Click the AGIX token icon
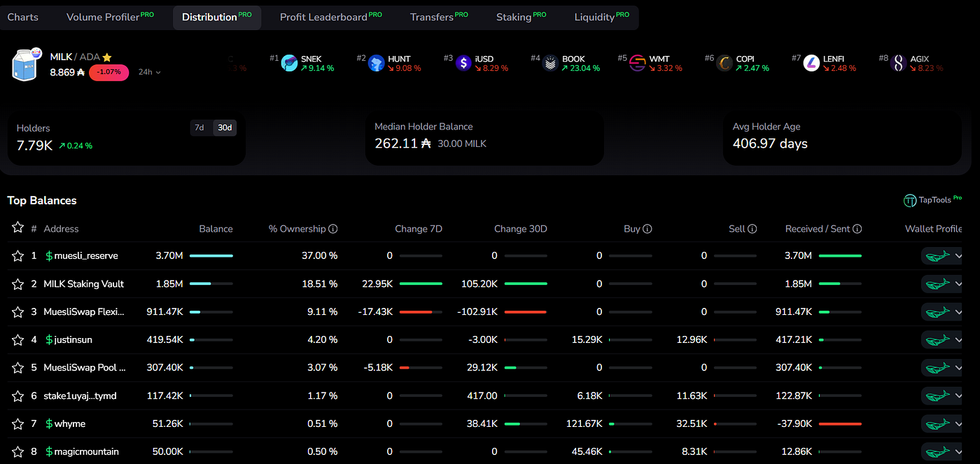The height and width of the screenshot is (464, 980). click(899, 63)
